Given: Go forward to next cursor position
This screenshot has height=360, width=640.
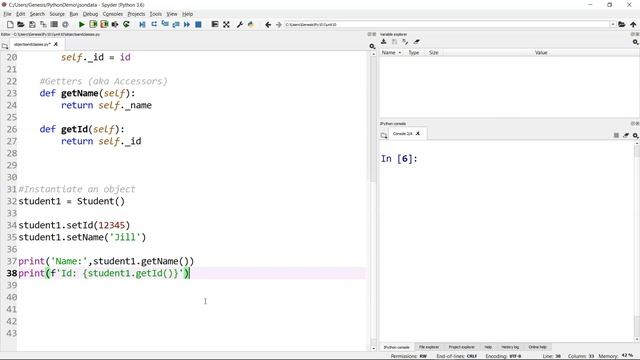Looking at the screenshot, I should pos(279,24).
